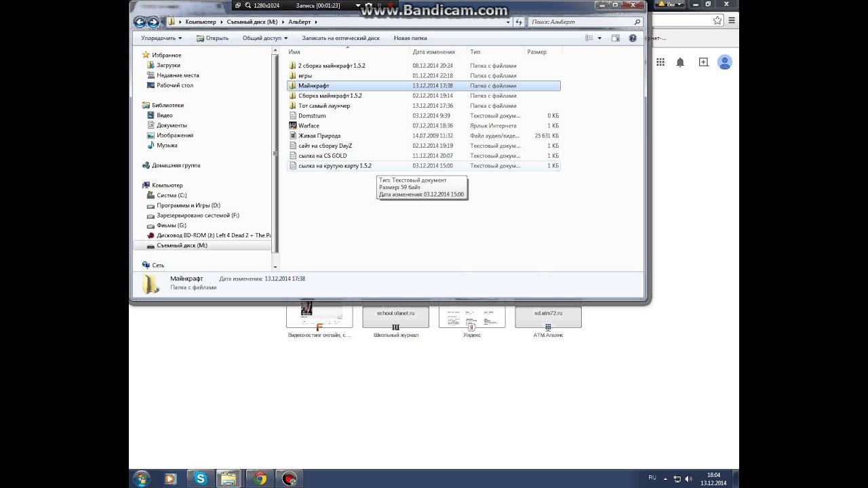Viewport: 868px width, 488px height.
Task: Open Skype from the taskbar
Action: click(x=200, y=479)
